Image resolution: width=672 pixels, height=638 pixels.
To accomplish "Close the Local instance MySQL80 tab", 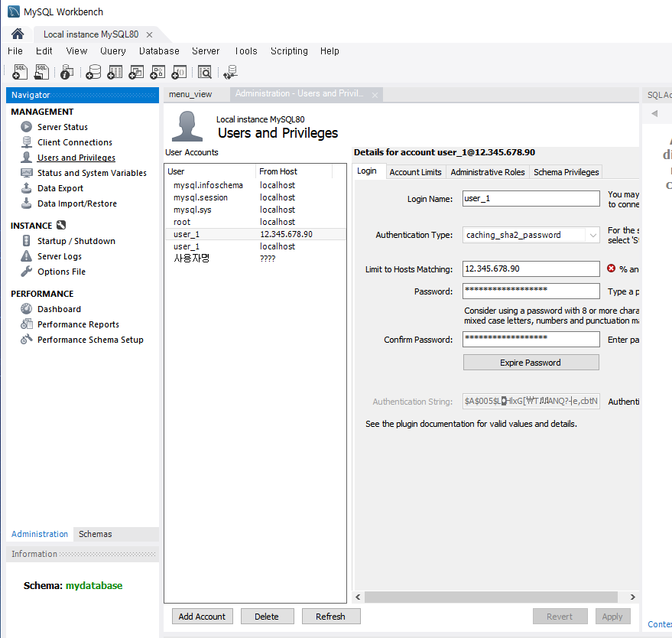I will coord(149,34).
